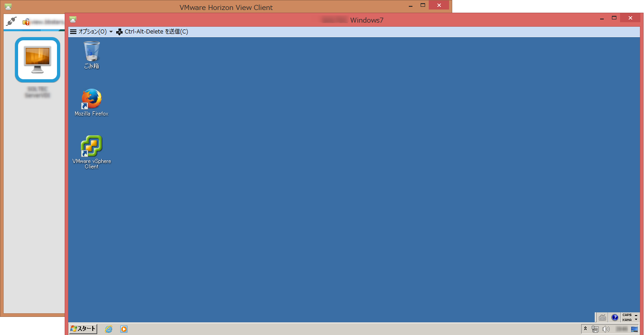Toggle KANA in the language bar
This screenshot has height=335, width=644.
(x=627, y=320)
